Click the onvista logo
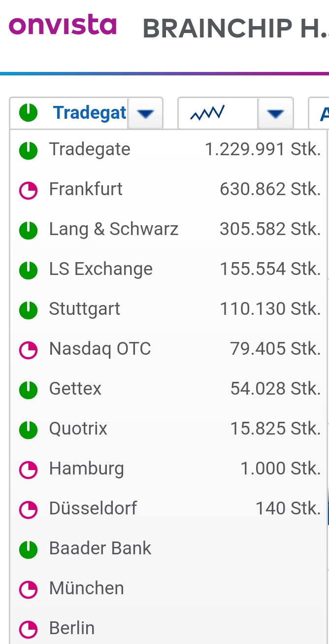The width and height of the screenshot is (329, 644). [63, 25]
